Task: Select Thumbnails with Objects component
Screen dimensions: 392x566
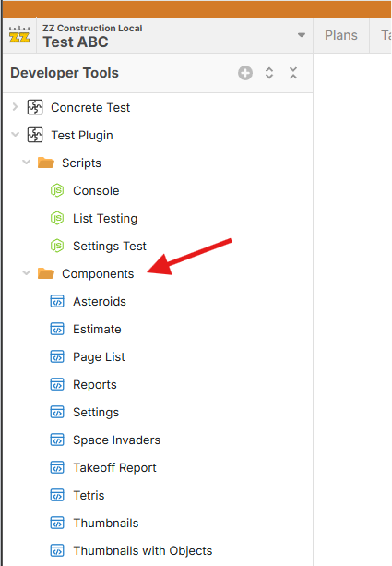Action: (143, 551)
